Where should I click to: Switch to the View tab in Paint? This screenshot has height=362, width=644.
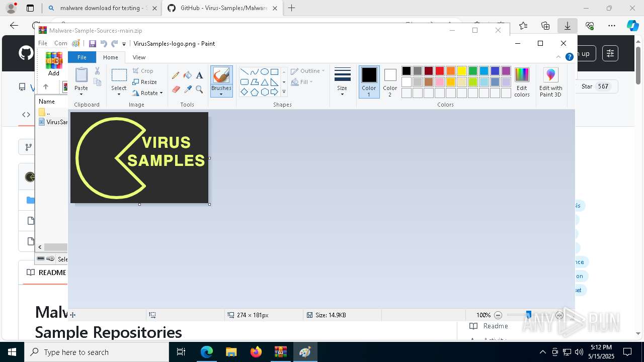tap(139, 57)
